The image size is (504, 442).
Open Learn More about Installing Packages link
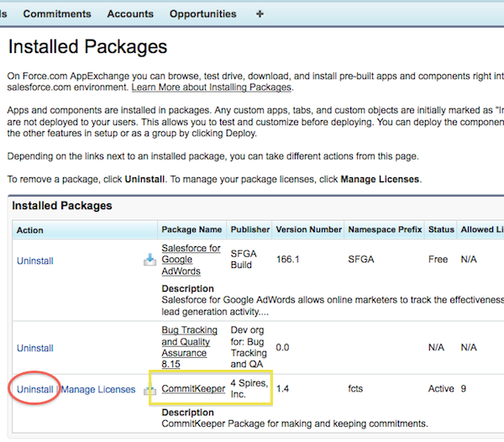212,87
